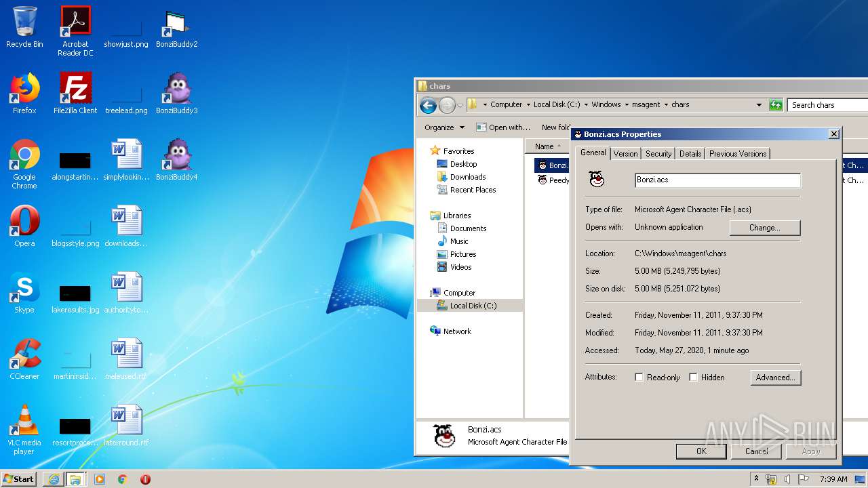Launch VLC media player shortcut
The height and width of the screenshot is (488, 868).
click(x=24, y=430)
